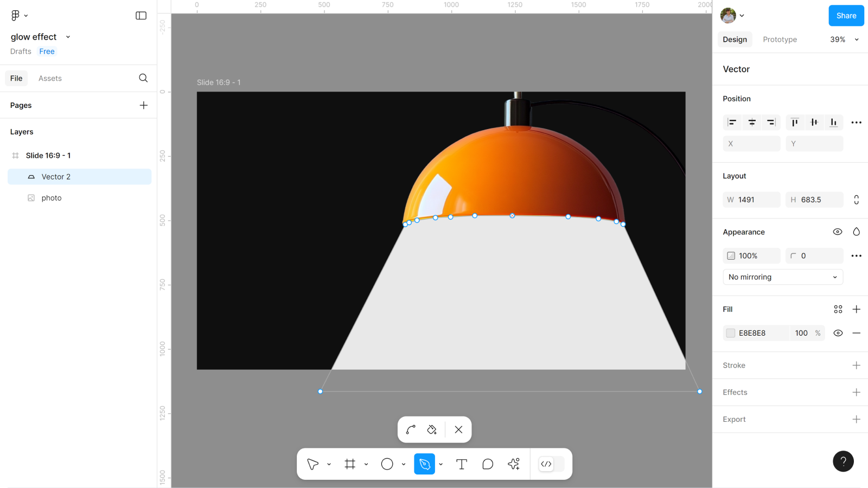Toggle fill visibility eye icon
The height and width of the screenshot is (488, 868).
[838, 333]
